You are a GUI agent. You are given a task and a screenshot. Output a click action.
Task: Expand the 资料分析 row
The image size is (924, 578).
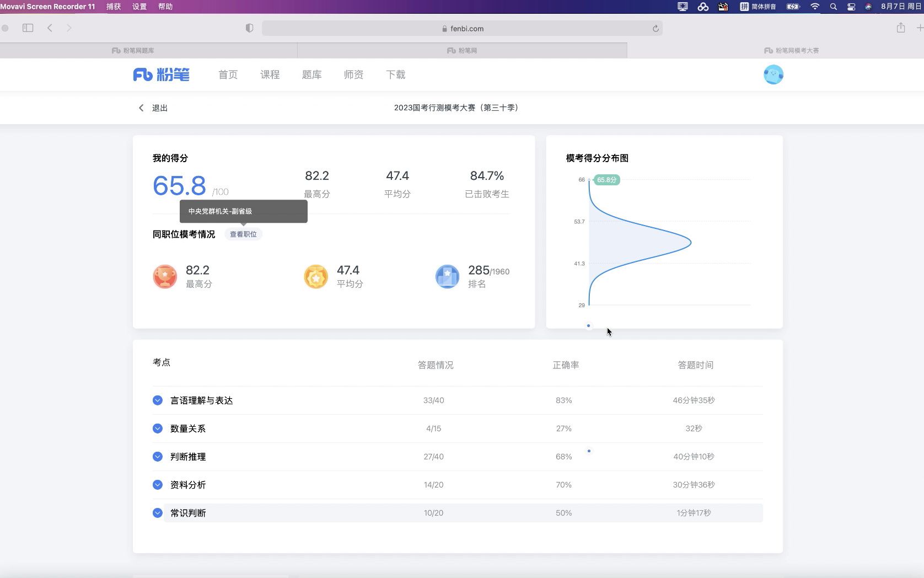[158, 485]
